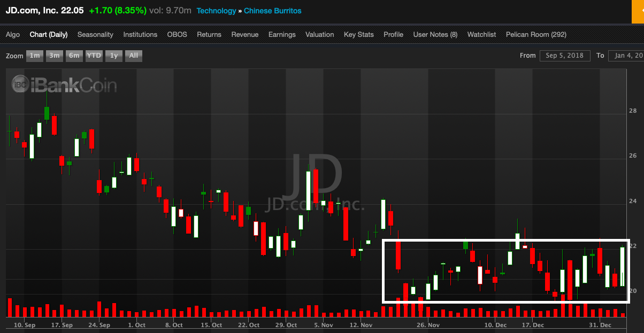Viewport: 644px width, 333px height.
Task: Click the 15. Oct date axis label
Action: (211, 325)
